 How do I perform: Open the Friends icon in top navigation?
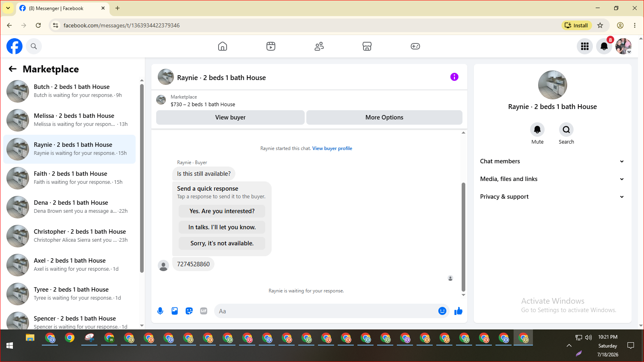click(x=319, y=46)
